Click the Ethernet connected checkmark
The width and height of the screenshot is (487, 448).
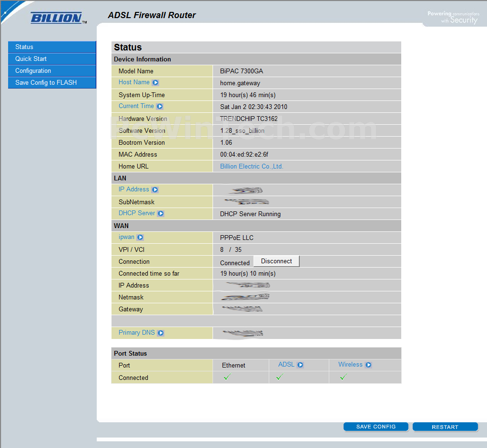click(227, 377)
